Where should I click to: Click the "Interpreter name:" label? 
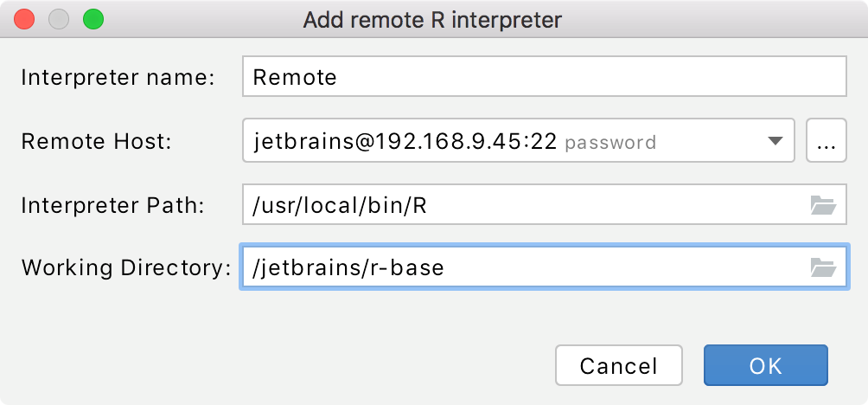[x=118, y=77]
